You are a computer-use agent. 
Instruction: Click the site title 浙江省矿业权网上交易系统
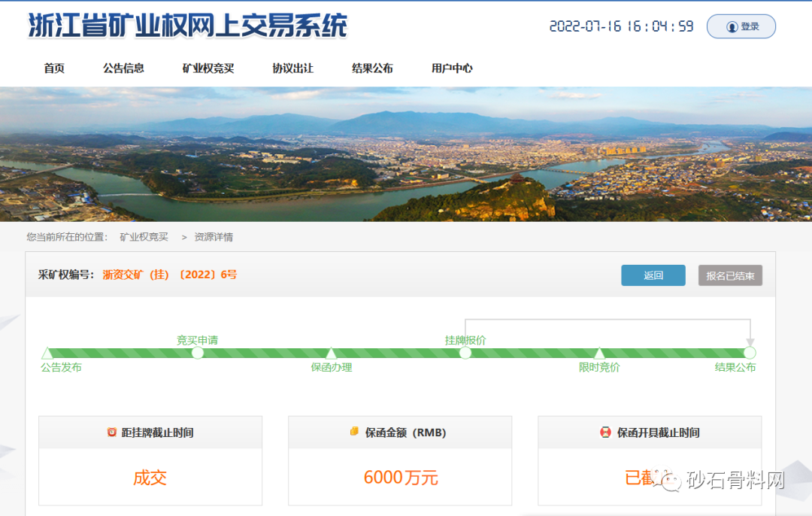(x=188, y=26)
